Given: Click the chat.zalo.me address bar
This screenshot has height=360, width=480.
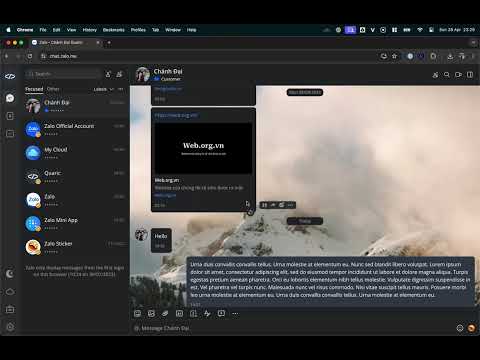Looking at the screenshot, I should 210,56.
